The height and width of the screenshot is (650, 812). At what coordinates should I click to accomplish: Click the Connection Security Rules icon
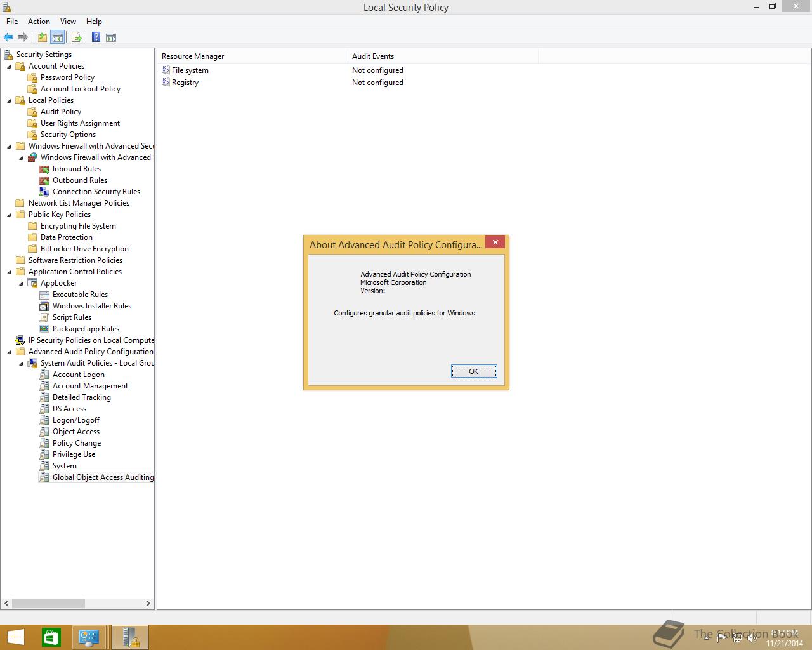click(44, 192)
